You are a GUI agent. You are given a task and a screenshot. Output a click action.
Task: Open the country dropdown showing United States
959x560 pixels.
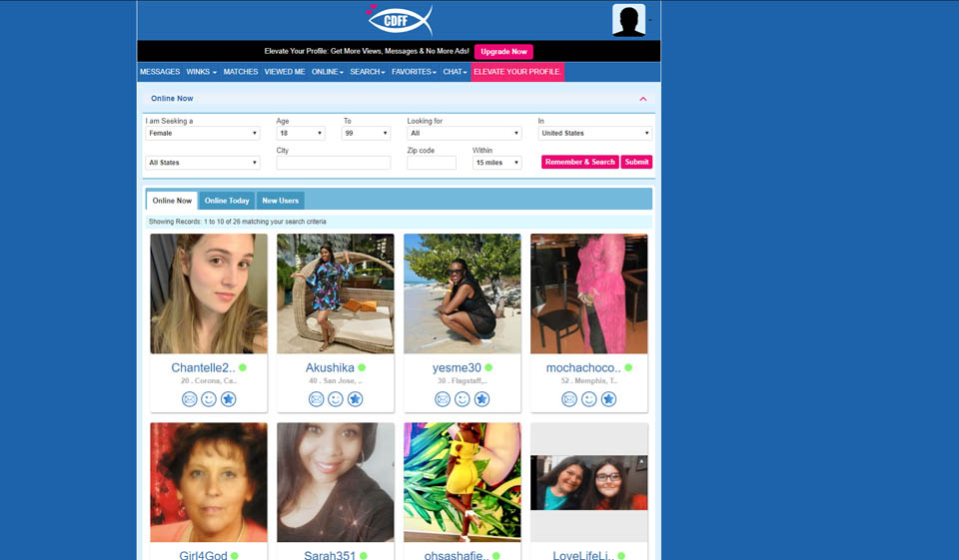tap(594, 133)
